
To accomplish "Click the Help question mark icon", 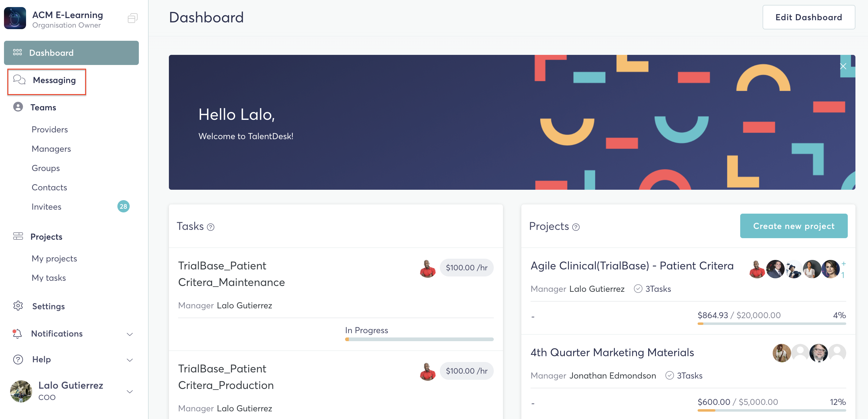I will point(18,359).
